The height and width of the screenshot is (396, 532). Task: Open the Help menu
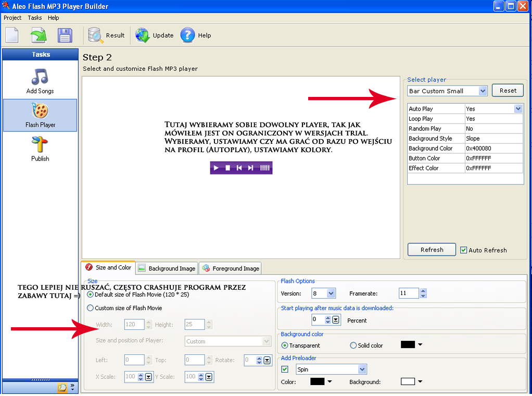pyautogui.click(x=53, y=18)
